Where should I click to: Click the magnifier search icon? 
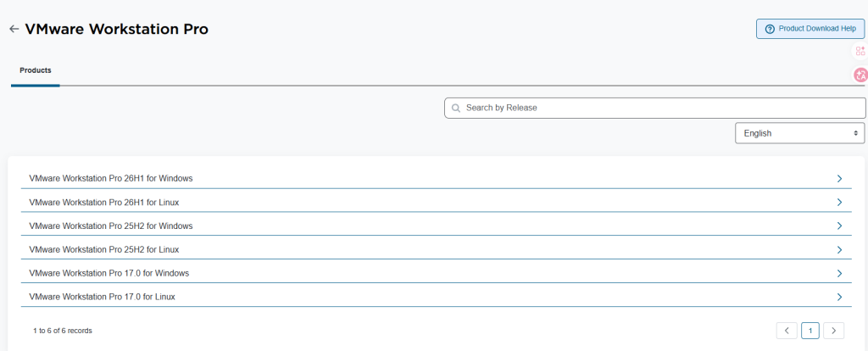pyautogui.click(x=456, y=108)
